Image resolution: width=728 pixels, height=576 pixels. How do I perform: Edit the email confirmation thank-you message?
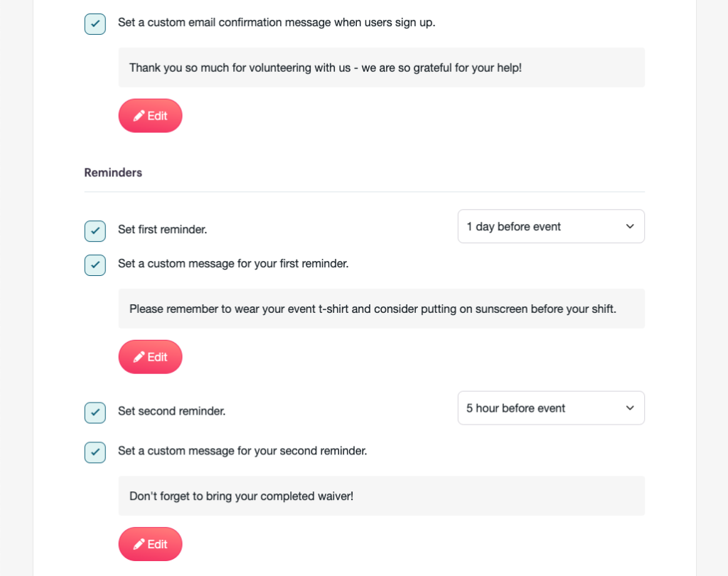coord(150,116)
